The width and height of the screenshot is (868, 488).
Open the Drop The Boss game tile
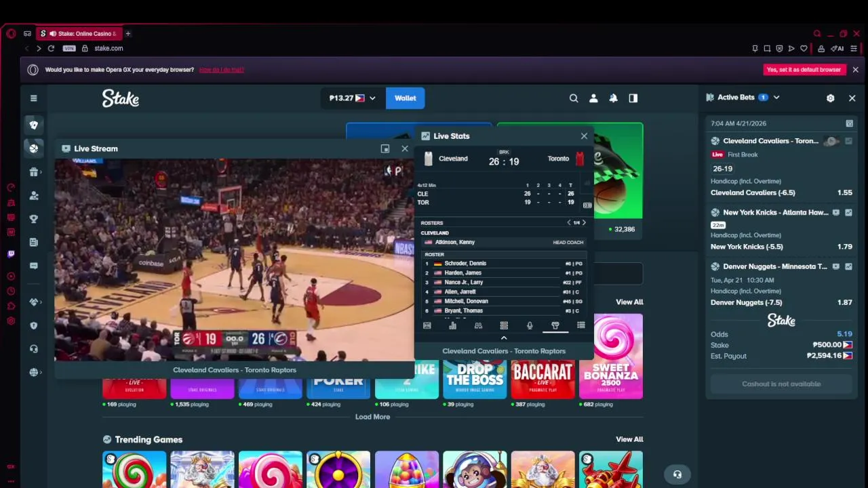(x=475, y=380)
